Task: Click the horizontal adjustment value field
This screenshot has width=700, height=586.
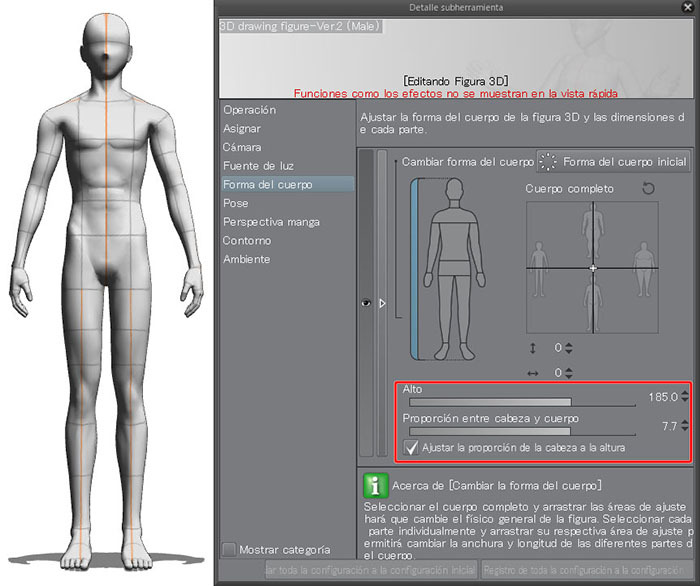Action: click(557, 373)
